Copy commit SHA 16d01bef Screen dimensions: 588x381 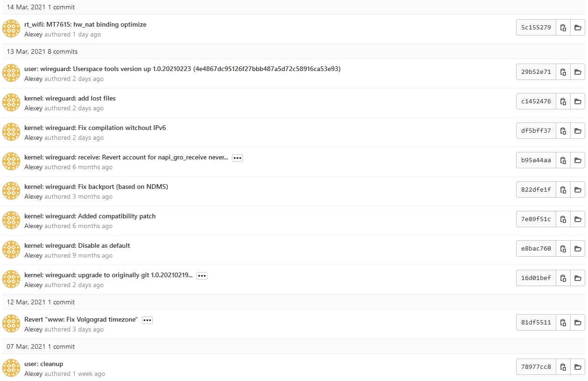(x=563, y=278)
